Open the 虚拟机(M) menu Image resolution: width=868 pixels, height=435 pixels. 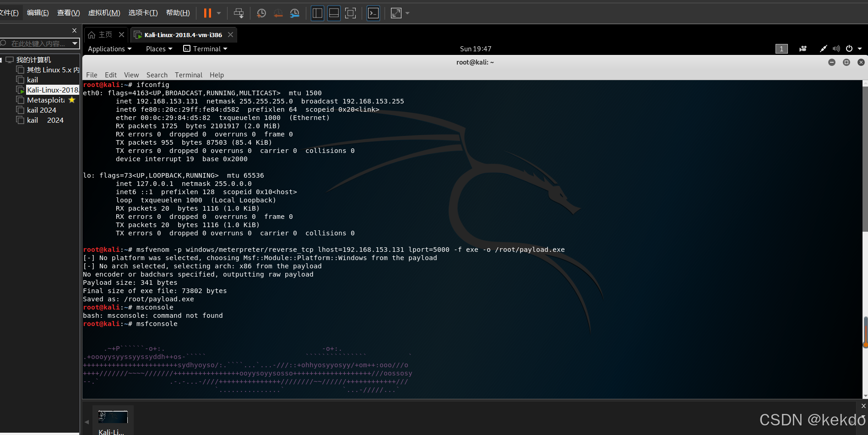pos(104,13)
